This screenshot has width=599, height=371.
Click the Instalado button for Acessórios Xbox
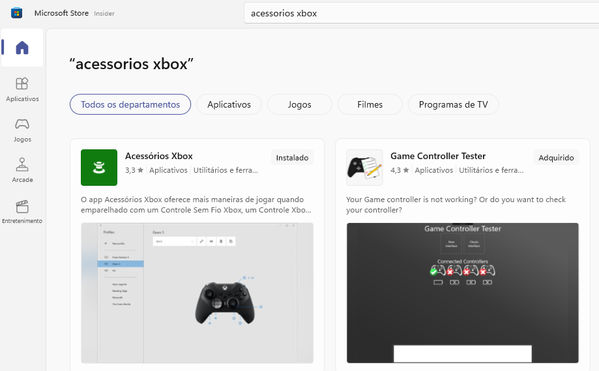[x=292, y=157]
